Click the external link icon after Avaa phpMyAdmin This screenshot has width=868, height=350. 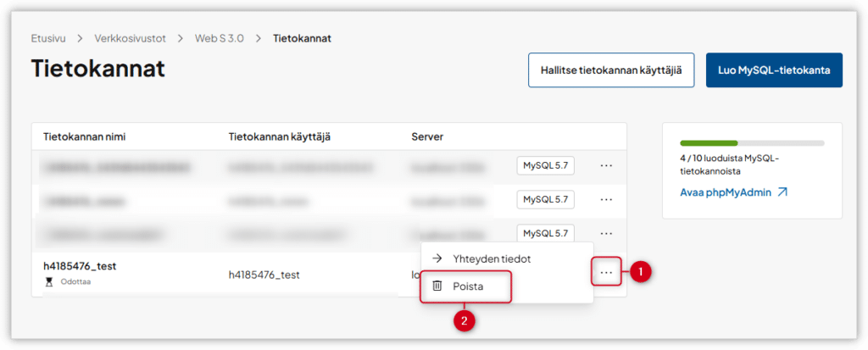pyautogui.click(x=782, y=192)
